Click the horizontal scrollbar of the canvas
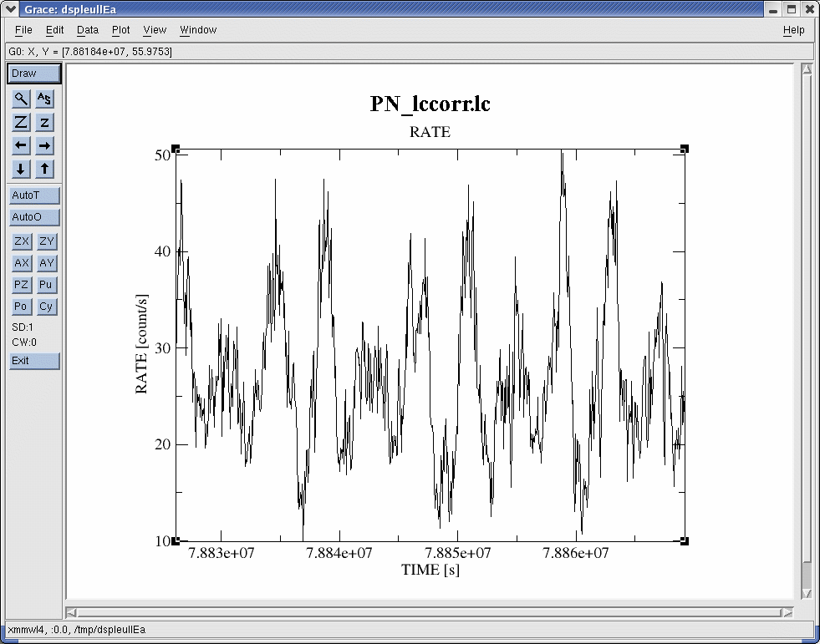This screenshot has width=820, height=644. (x=430, y=612)
